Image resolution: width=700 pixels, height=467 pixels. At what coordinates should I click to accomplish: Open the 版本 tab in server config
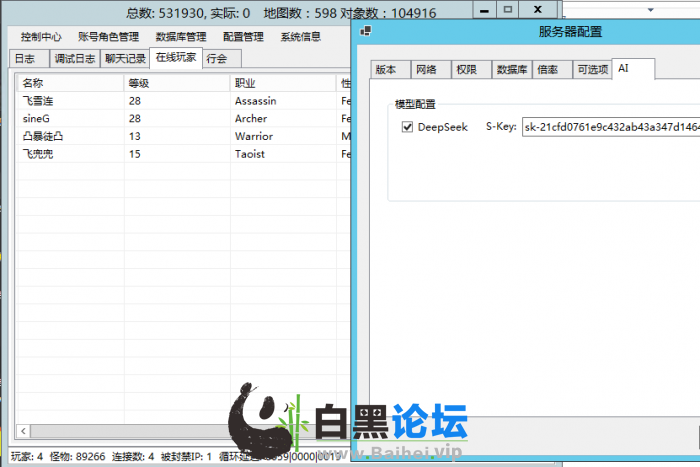[386, 70]
